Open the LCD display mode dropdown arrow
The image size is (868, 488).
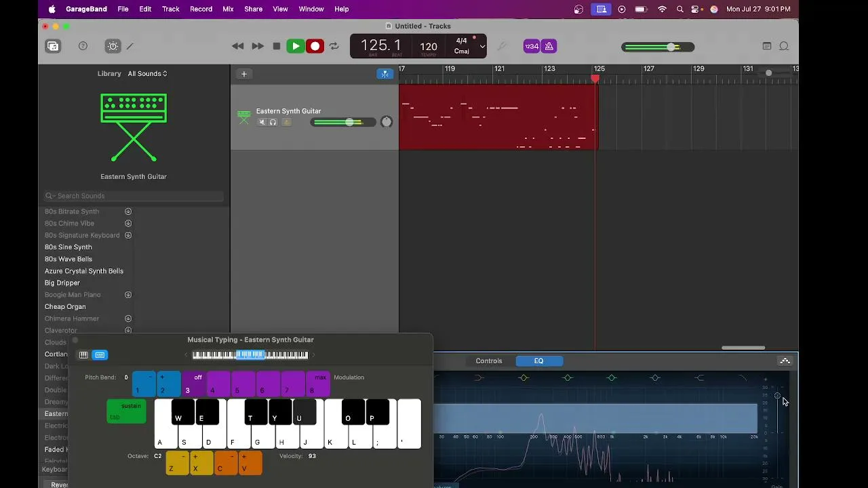tap(482, 47)
